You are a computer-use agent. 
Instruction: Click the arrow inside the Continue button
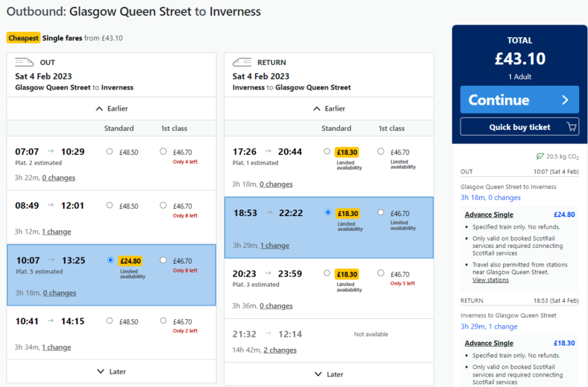[564, 99]
